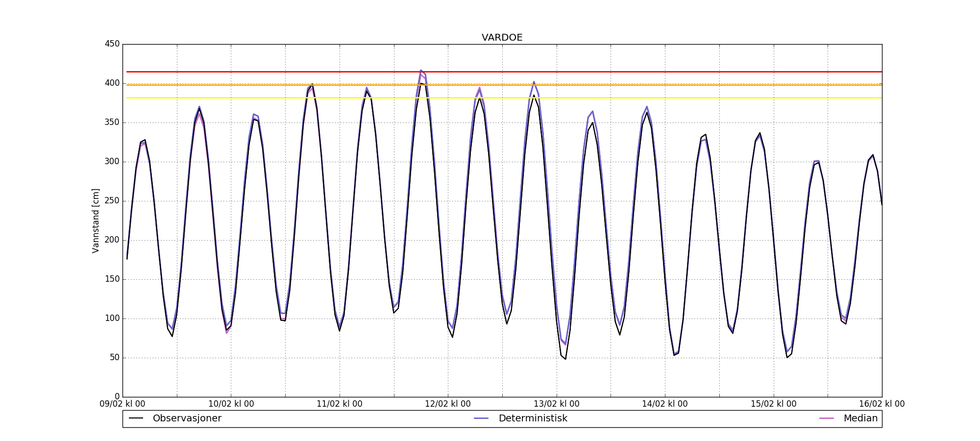The width and height of the screenshot is (980, 441).
Task: Click the black Observasjoner legend line
Action: (136, 418)
